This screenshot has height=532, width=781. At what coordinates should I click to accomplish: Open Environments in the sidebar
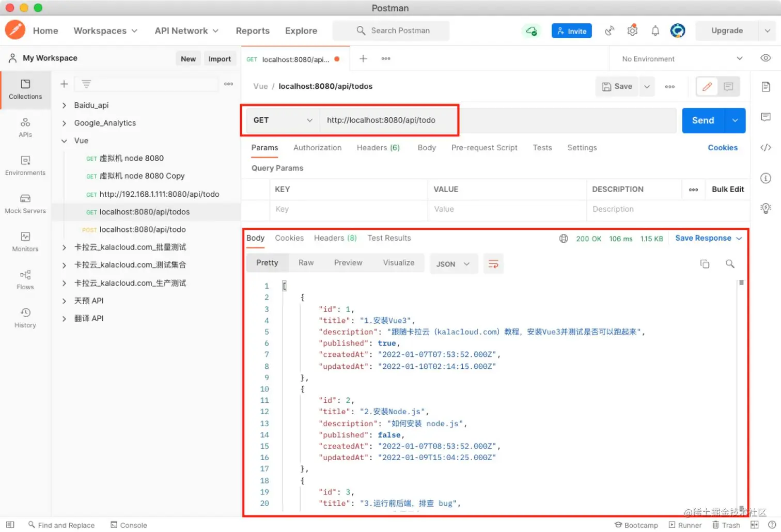click(25, 166)
